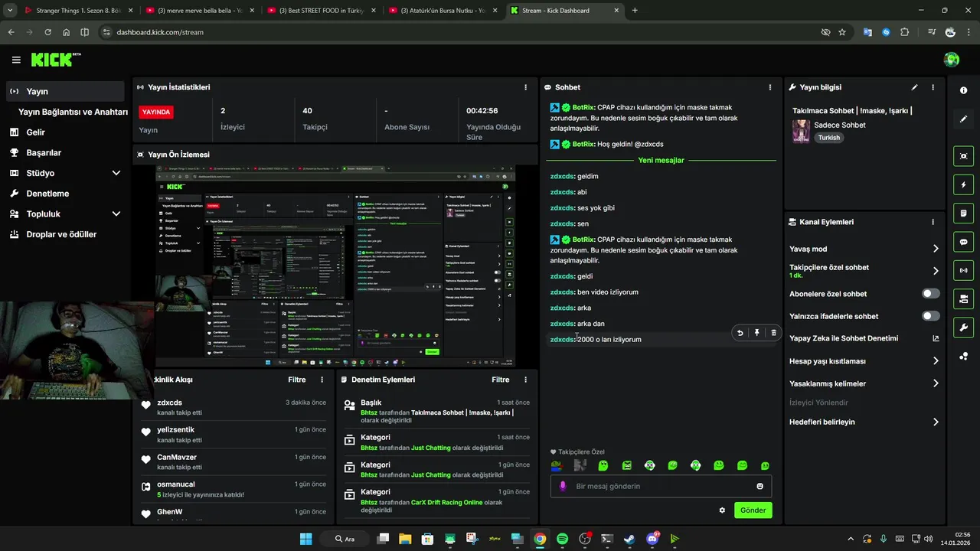Toggle Yalnızca ifadelerle sohbet switch
Image resolution: width=980 pixels, height=551 pixels.
pyautogui.click(x=931, y=316)
